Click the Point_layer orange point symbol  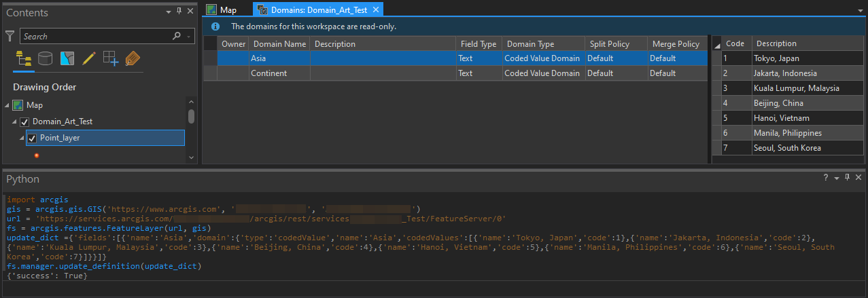[x=37, y=155]
